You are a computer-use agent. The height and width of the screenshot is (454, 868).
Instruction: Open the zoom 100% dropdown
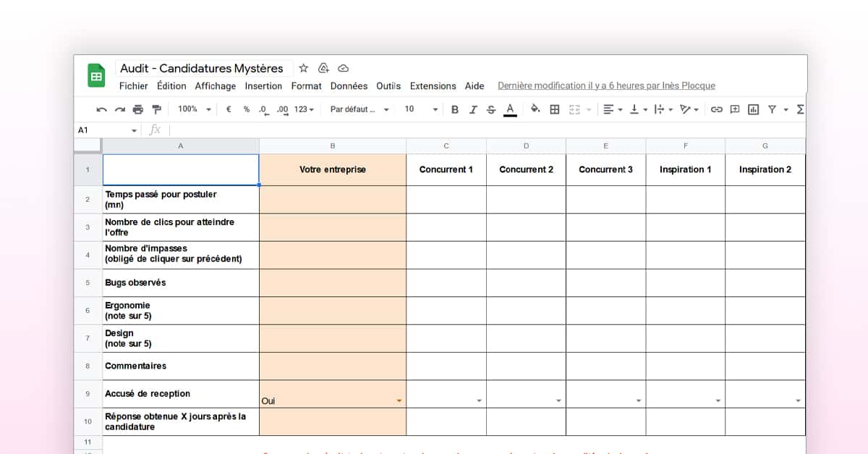[x=194, y=109]
